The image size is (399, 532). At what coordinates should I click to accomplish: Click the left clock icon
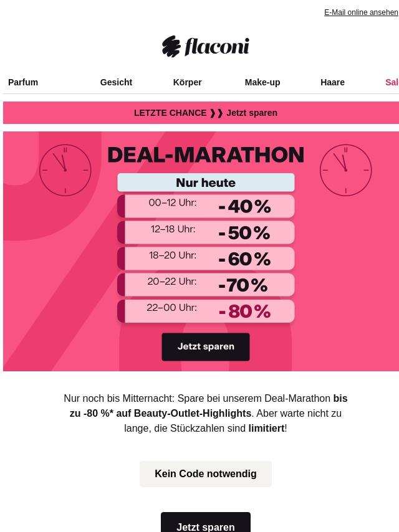tap(65, 170)
